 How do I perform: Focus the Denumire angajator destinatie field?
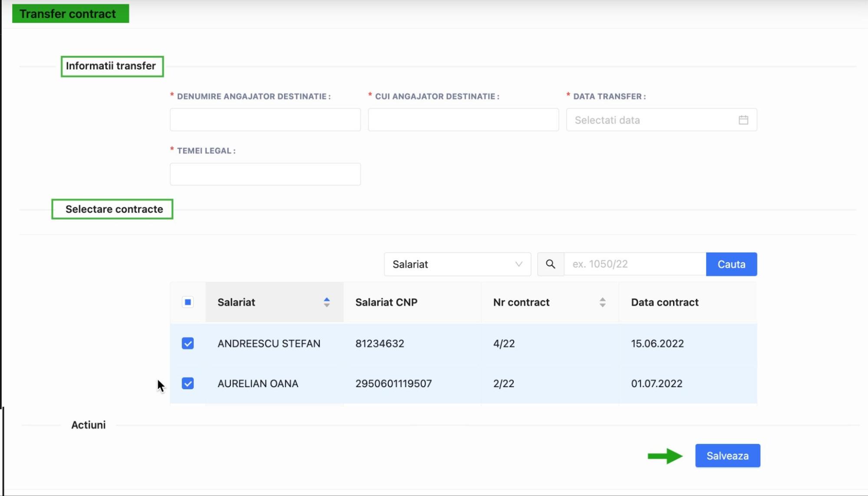tap(265, 120)
